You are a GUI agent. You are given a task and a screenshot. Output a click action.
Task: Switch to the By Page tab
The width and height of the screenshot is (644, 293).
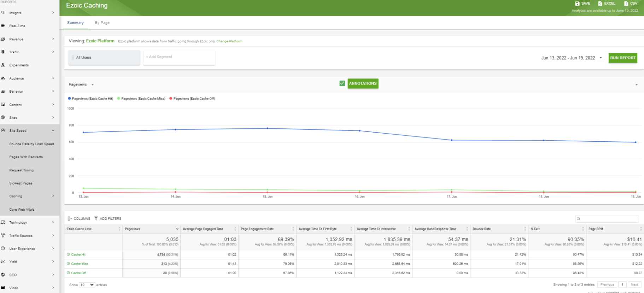(102, 23)
